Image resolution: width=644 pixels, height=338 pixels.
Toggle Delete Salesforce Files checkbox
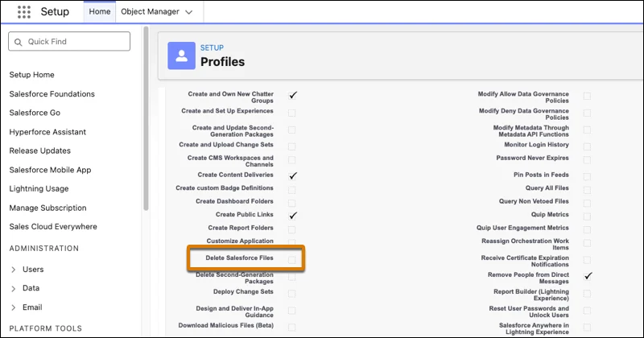click(292, 259)
